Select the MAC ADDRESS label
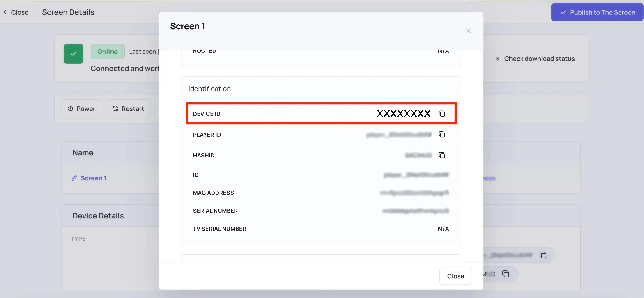The image size is (644, 298). [214, 193]
